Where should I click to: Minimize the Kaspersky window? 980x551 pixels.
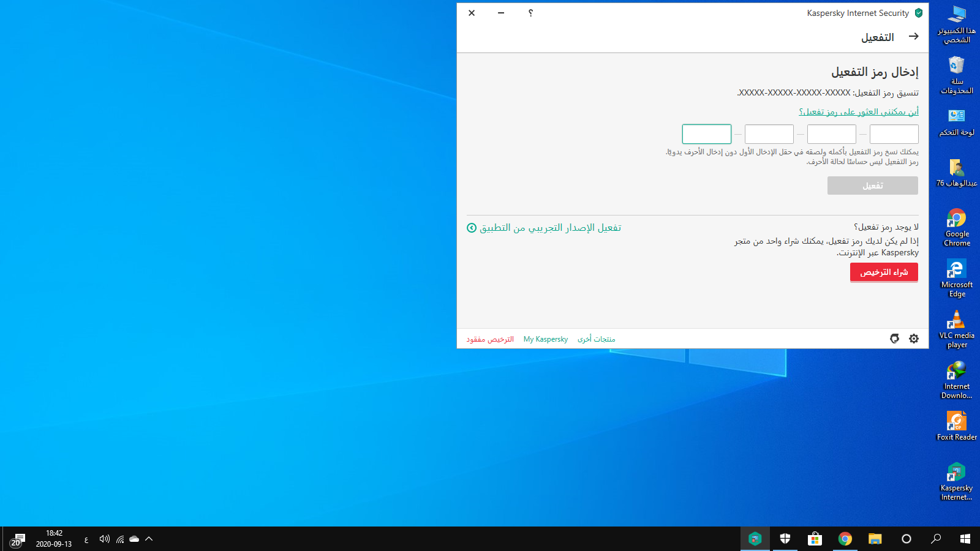[x=501, y=13]
